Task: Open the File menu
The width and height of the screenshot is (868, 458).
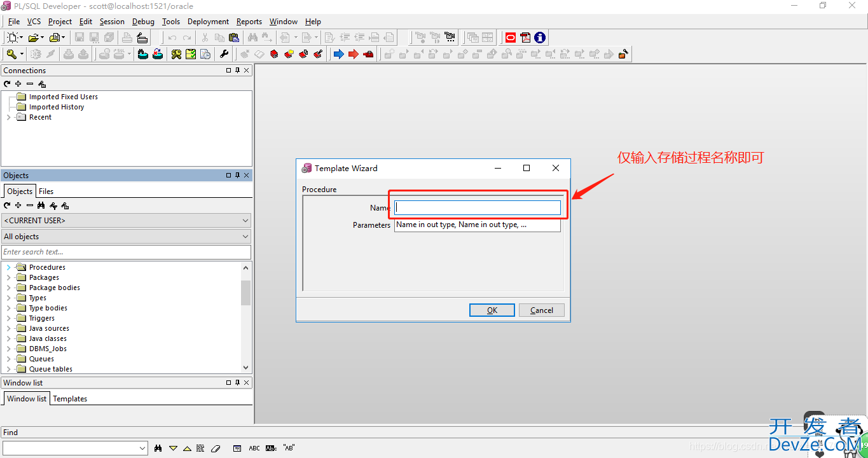Action: [x=14, y=22]
